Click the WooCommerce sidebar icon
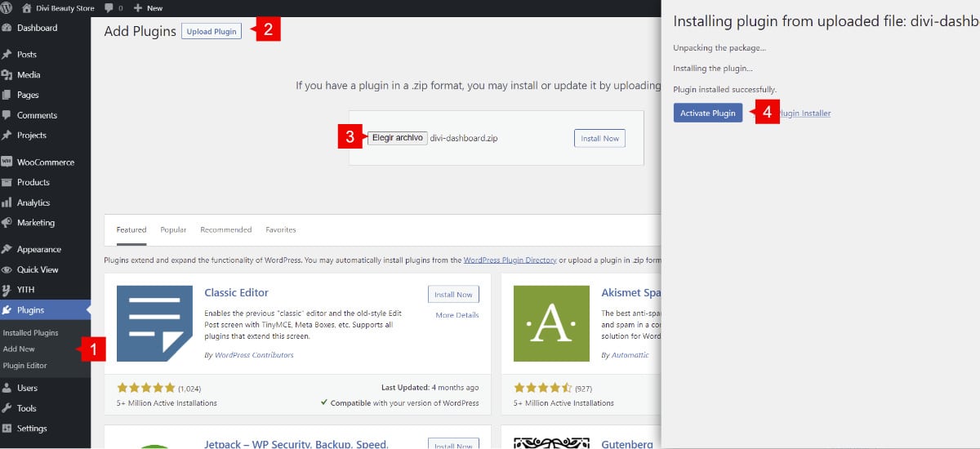Image resolution: width=980 pixels, height=449 pixels. [7, 162]
